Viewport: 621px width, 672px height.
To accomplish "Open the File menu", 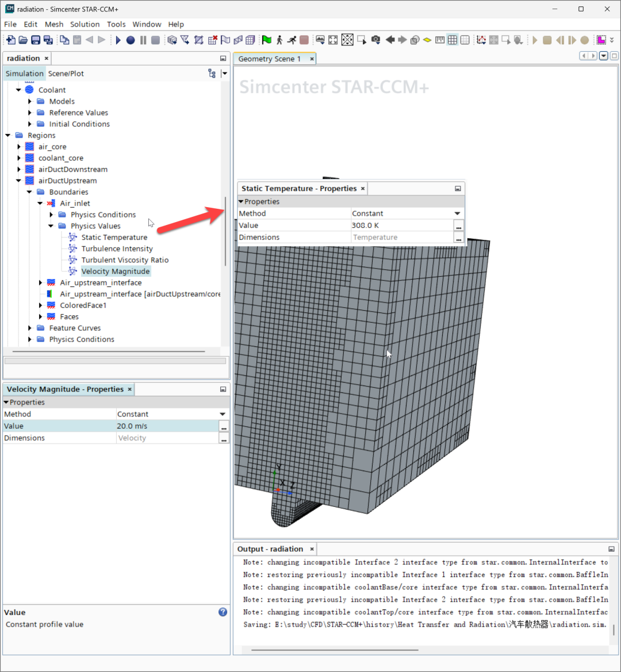I will tap(10, 24).
